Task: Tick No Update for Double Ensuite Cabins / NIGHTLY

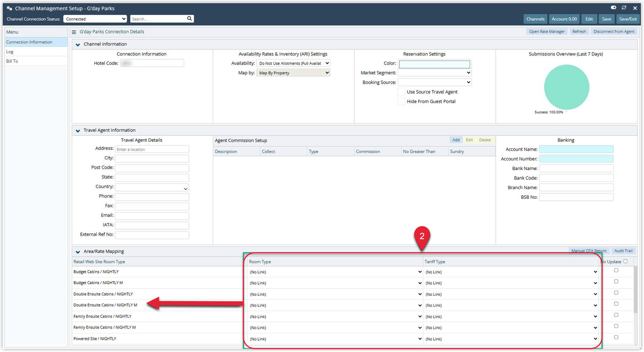Action: point(616,293)
